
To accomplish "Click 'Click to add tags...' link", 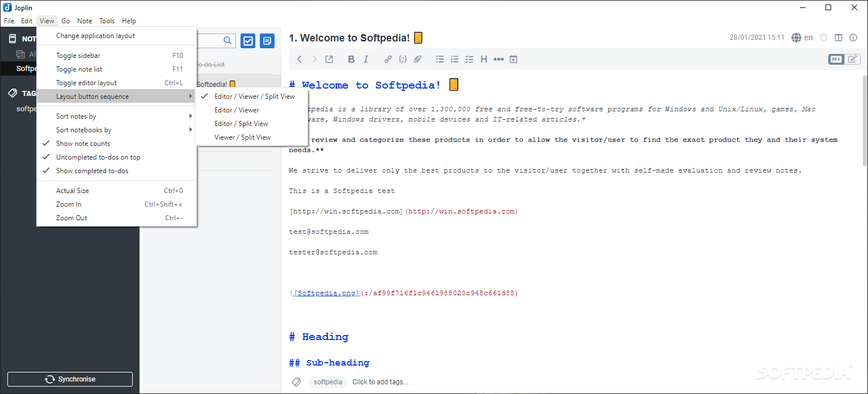I will coord(380,382).
